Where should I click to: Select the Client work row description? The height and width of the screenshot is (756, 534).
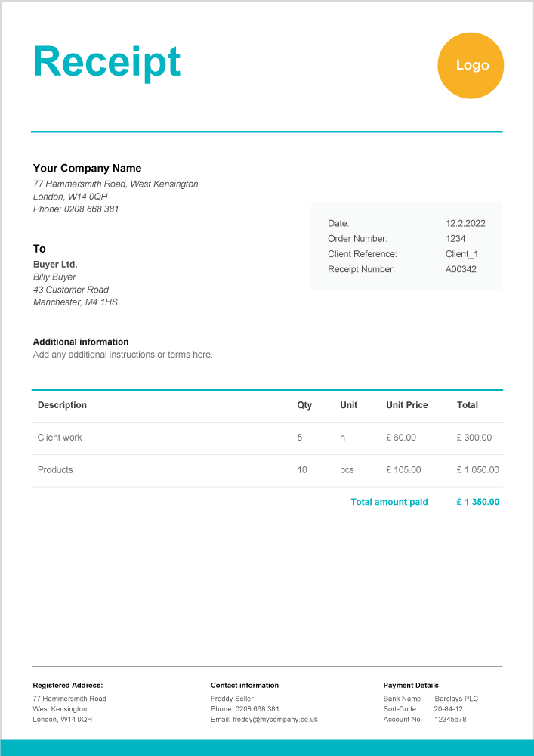[60, 438]
